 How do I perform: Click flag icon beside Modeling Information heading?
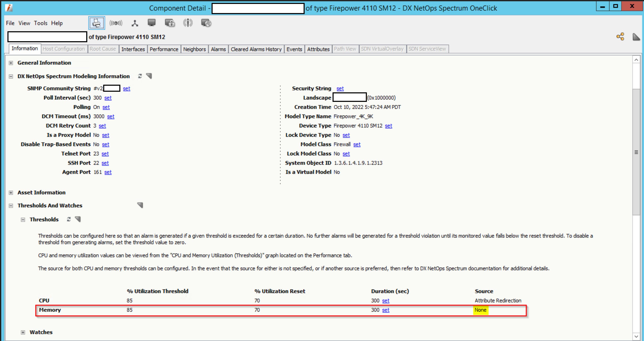tap(149, 76)
